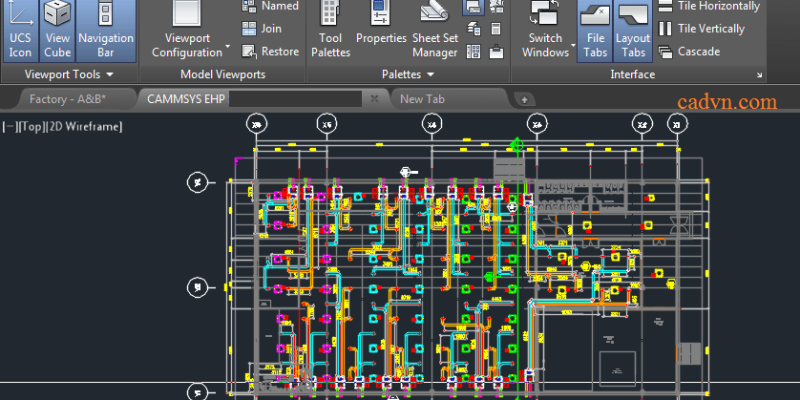
Task: Open the [Top] view controls menu
Action: (31, 127)
